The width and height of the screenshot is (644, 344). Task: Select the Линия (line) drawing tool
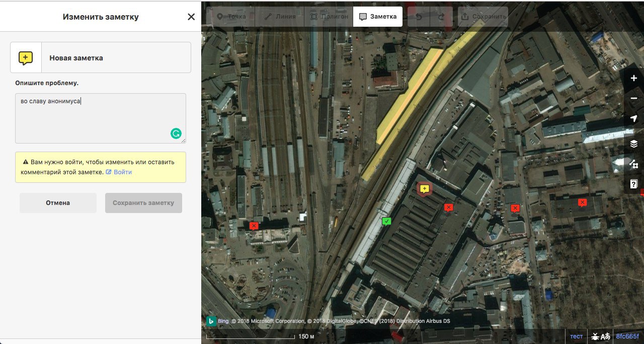(280, 16)
